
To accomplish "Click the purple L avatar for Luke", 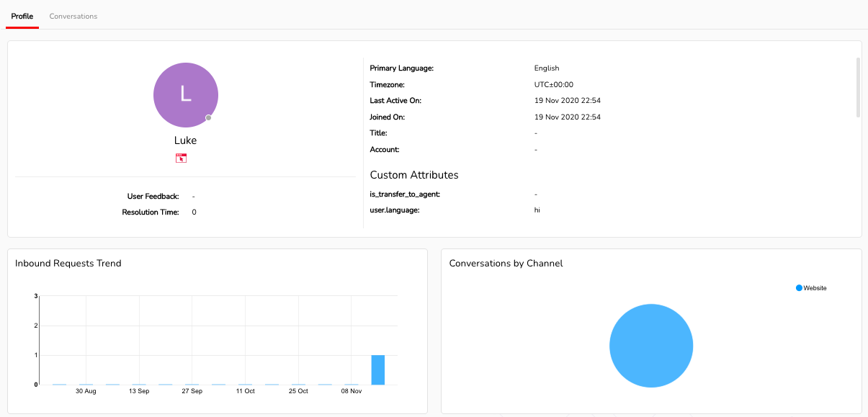I will point(186,95).
